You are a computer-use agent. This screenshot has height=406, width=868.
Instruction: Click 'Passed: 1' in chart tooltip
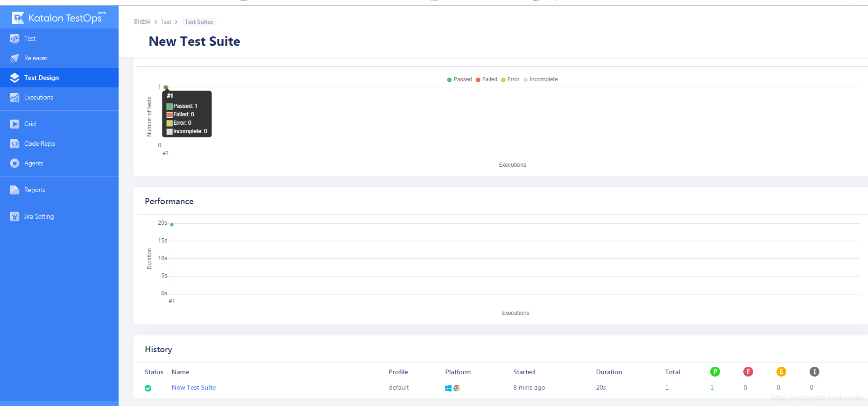182,106
